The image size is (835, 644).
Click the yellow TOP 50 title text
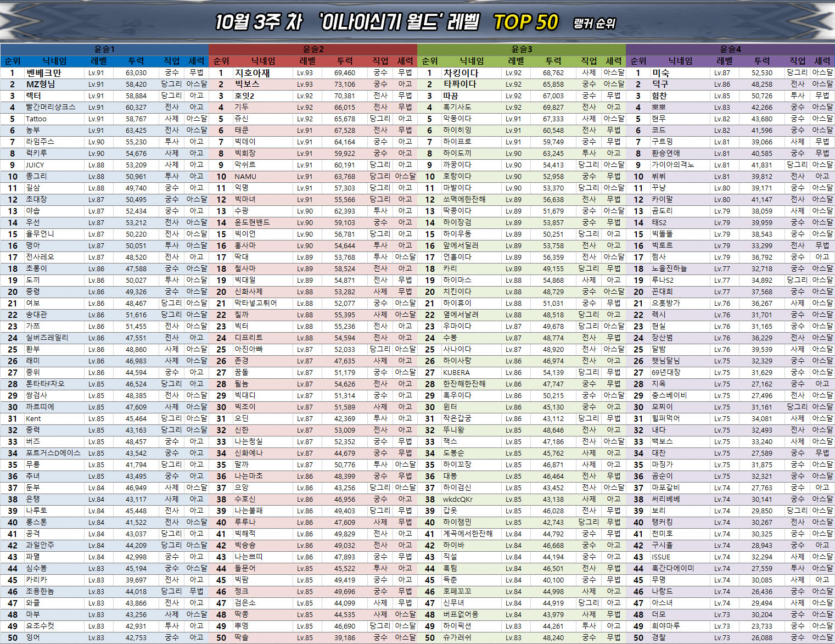525,23
